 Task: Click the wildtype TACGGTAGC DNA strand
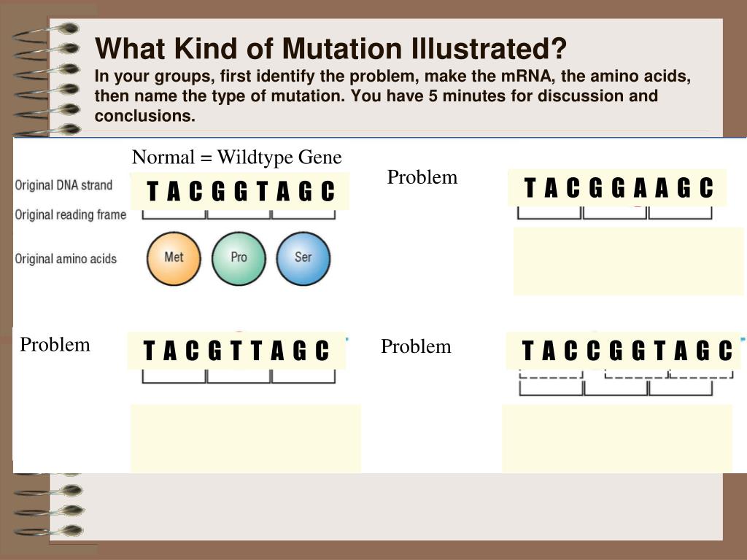239,192
